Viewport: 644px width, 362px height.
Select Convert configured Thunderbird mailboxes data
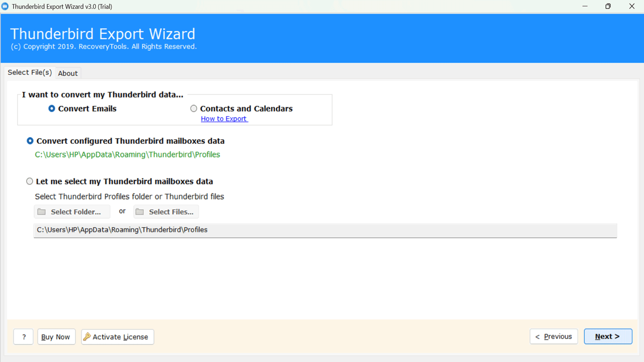click(x=126, y=141)
